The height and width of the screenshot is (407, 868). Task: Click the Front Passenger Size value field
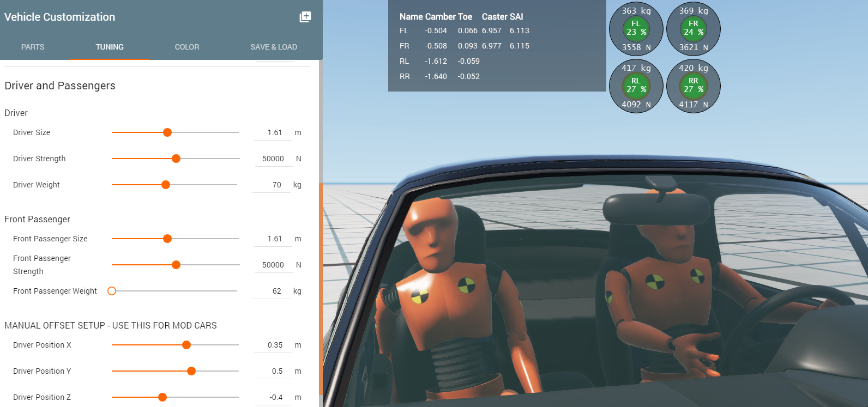(x=273, y=239)
